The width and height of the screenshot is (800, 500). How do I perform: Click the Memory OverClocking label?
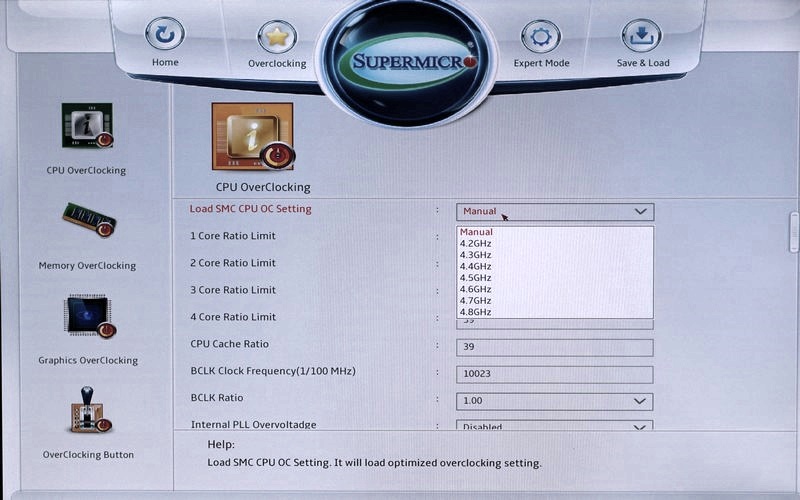coord(87,266)
